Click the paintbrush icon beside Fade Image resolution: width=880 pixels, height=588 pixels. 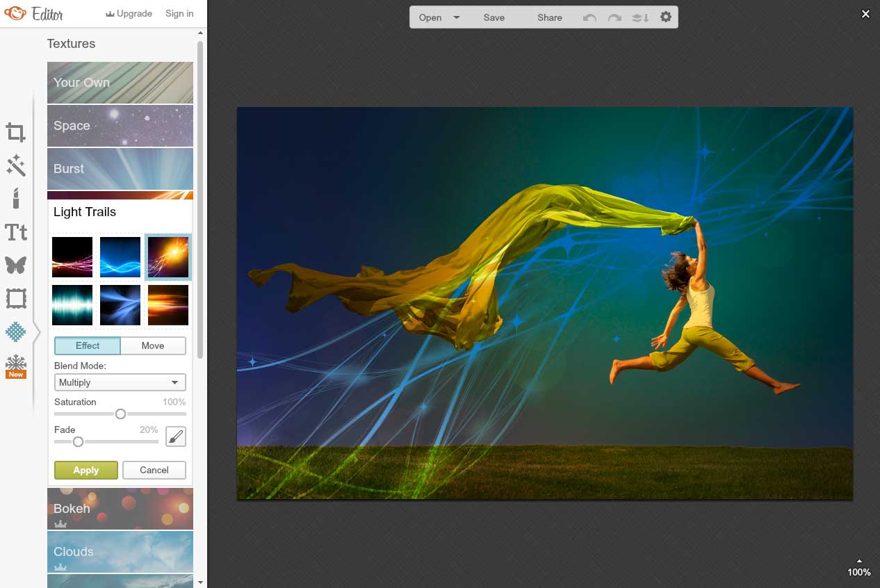pyautogui.click(x=176, y=436)
